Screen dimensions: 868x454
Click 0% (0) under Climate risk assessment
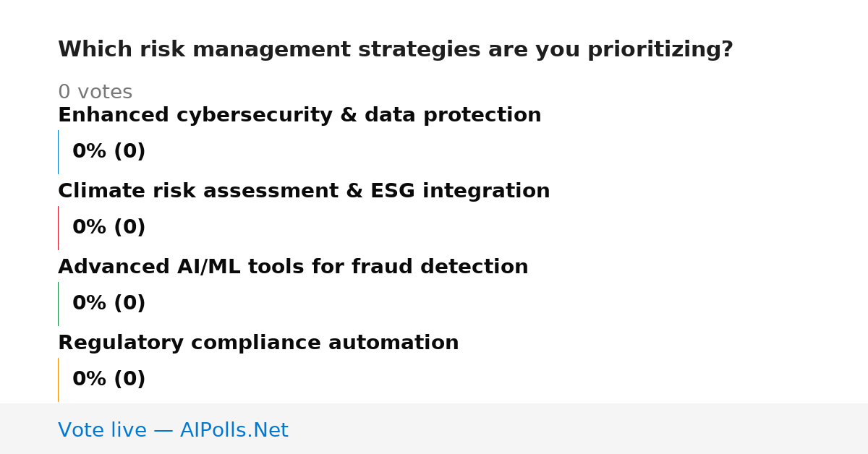pyautogui.click(x=109, y=228)
